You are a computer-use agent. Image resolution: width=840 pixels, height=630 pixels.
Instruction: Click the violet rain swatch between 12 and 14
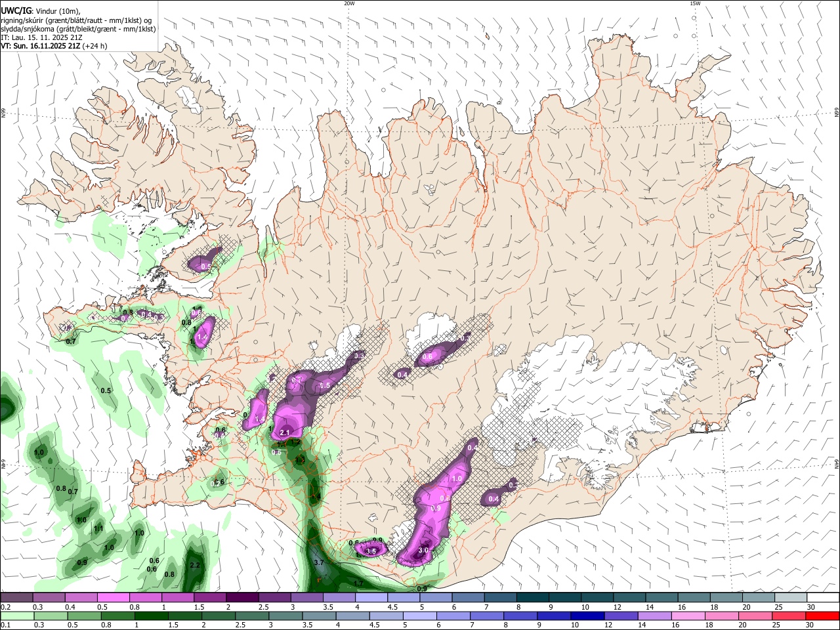(x=619, y=616)
